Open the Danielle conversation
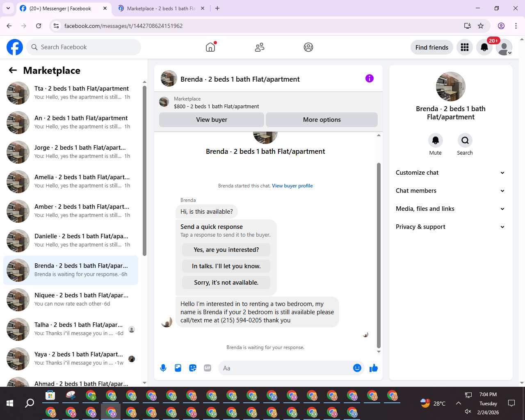Image resolution: width=525 pixels, height=420 pixels. click(x=71, y=240)
